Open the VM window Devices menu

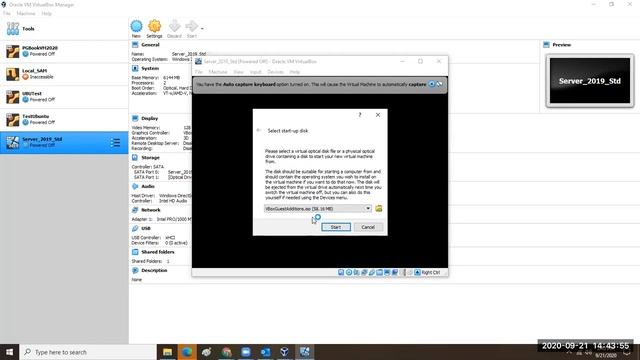click(x=276, y=72)
